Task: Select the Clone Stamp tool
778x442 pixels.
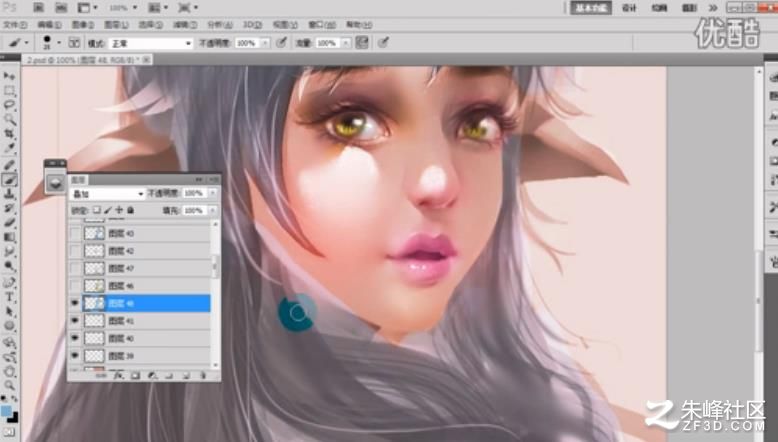Action: (x=9, y=194)
